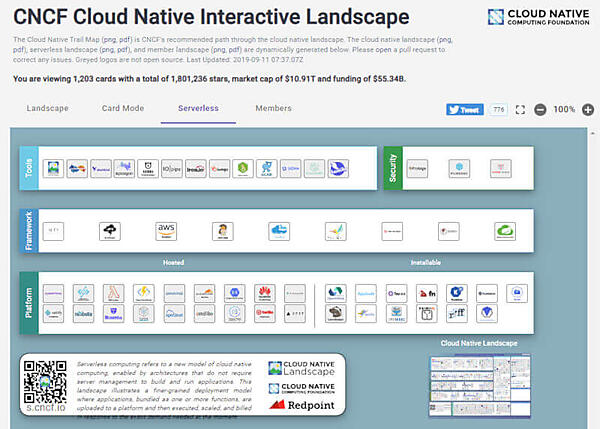This screenshot has width=600, height=429.
Task: Open the green hexagon Node Lambda card
Action: (x=243, y=169)
